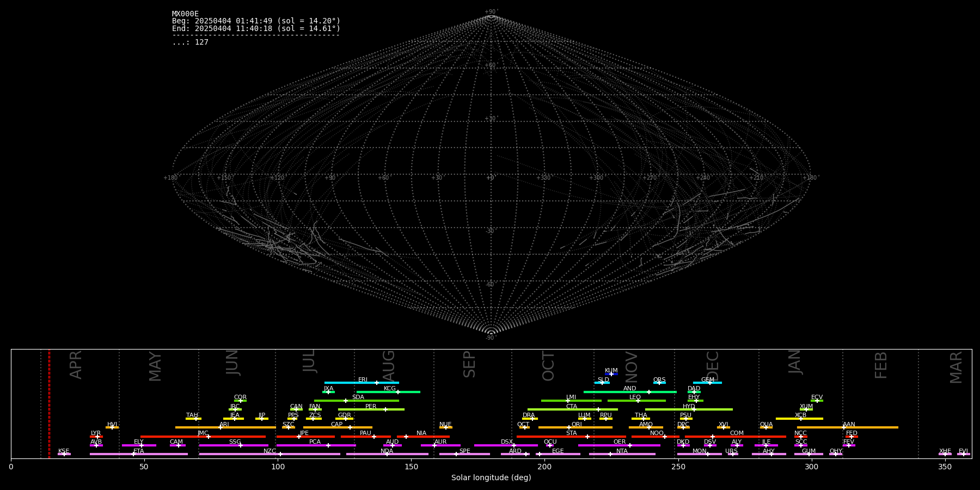Click the '...: 127' count line
The image size is (980, 490).
190,42
